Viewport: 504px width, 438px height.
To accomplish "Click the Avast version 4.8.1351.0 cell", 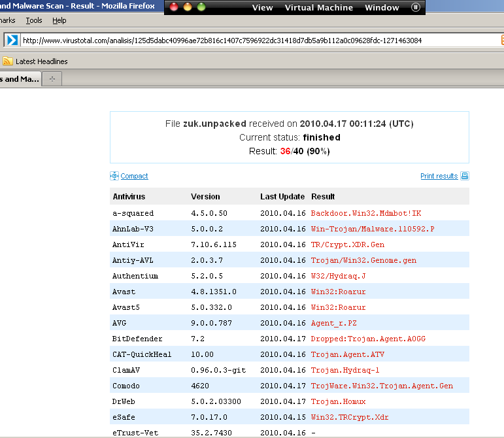I will (213, 292).
